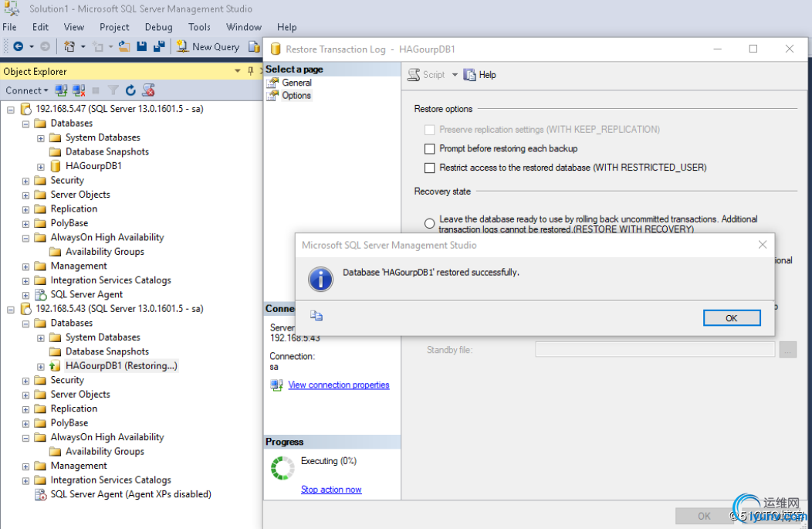Screen dimensions: 812x529
Task: Click the 192.168.5.47 server icon
Action: (x=26, y=109)
